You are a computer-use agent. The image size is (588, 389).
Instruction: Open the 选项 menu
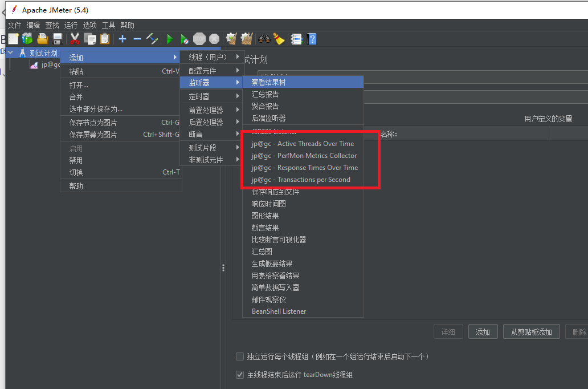89,25
